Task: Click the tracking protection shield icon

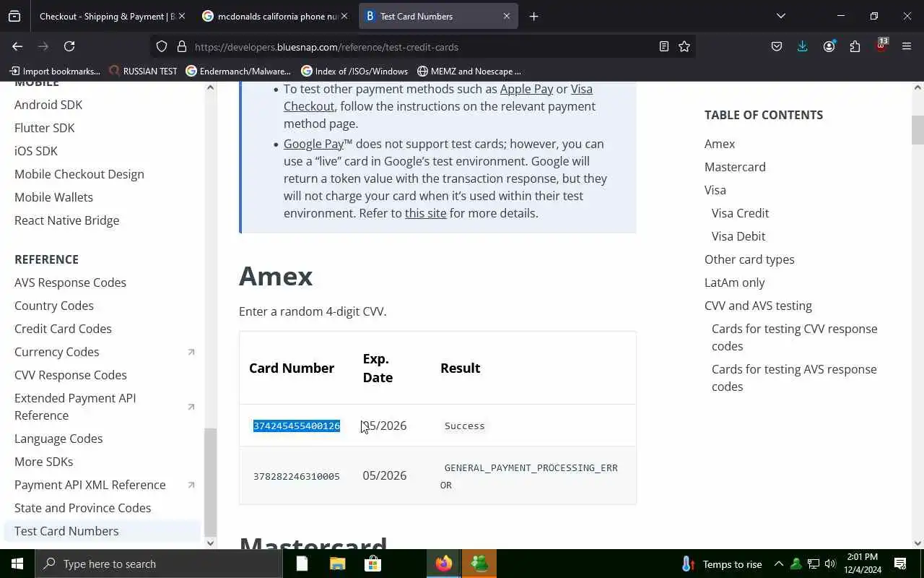Action: pyautogui.click(x=162, y=46)
